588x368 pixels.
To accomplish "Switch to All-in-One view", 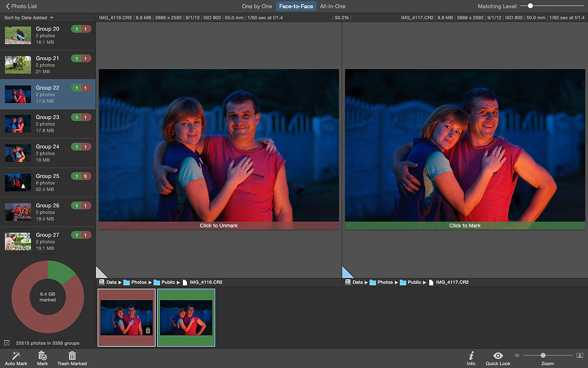I will [x=333, y=6].
